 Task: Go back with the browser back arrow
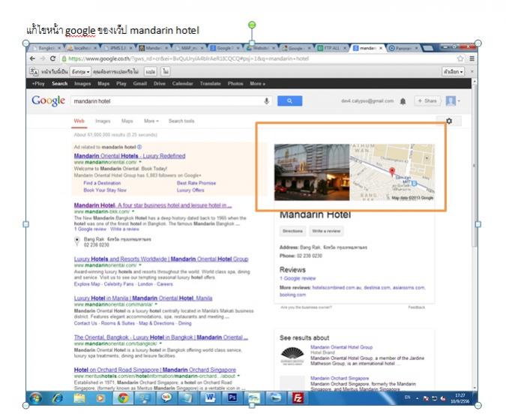[x=32, y=58]
